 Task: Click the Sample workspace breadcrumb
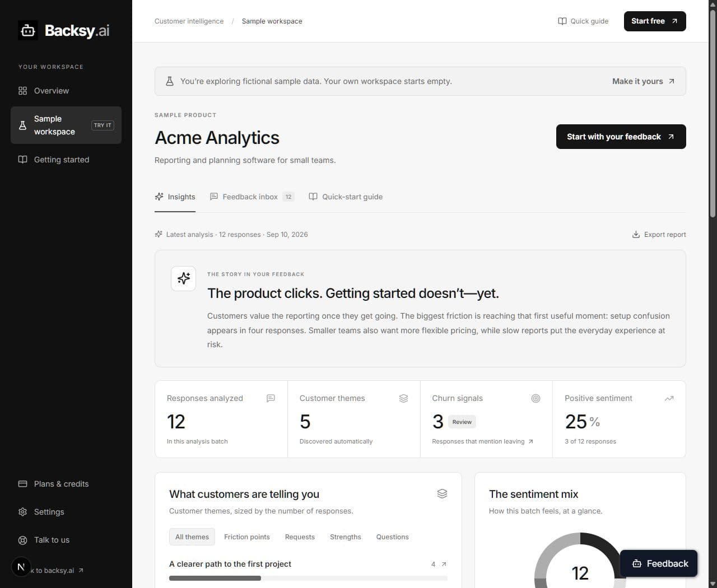(x=272, y=21)
